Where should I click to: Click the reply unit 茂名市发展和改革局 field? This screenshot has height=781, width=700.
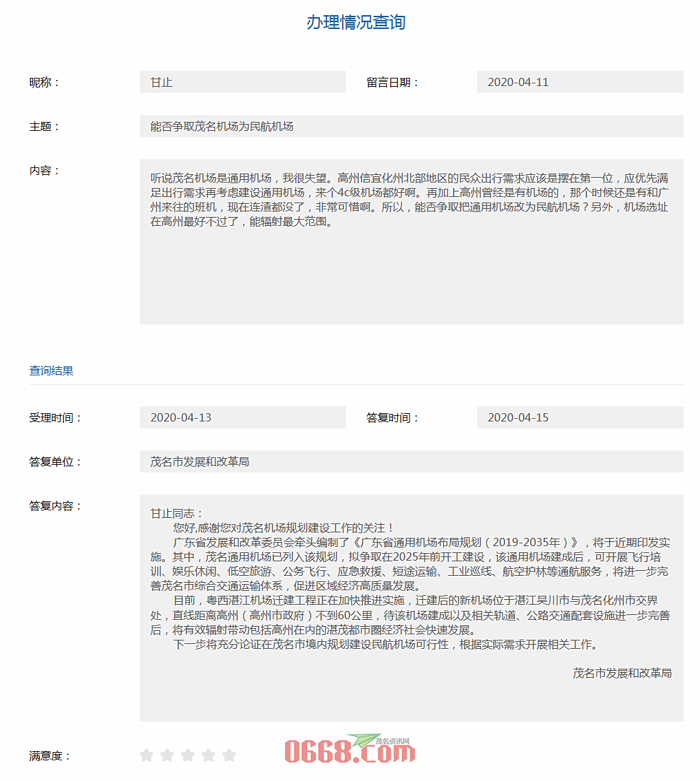point(411,462)
